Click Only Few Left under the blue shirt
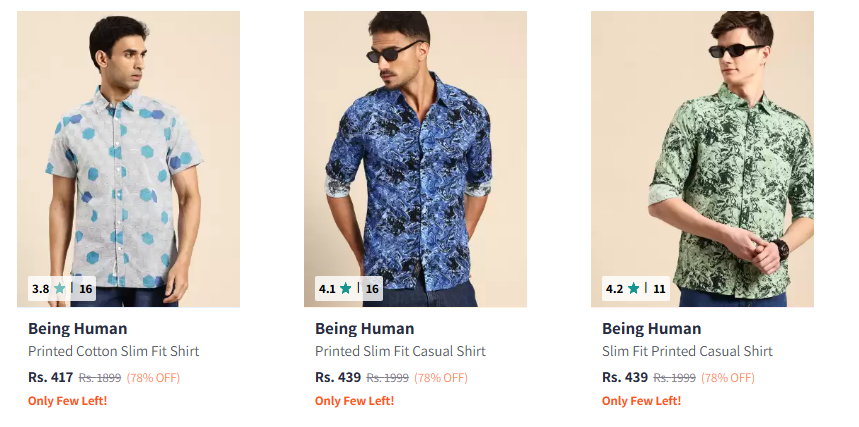Image resolution: width=859 pixels, height=427 pixels. 354,401
